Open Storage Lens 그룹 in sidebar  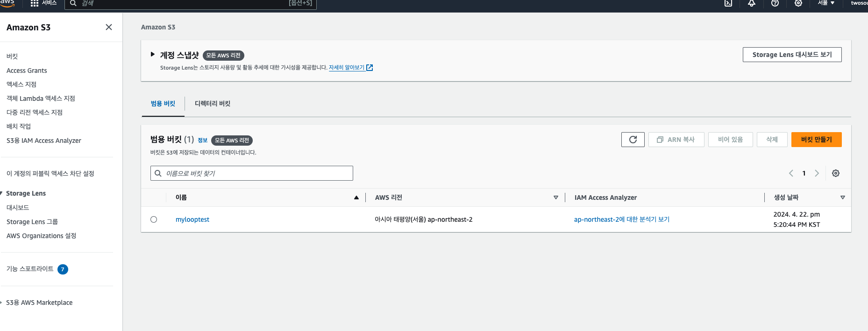(x=32, y=222)
